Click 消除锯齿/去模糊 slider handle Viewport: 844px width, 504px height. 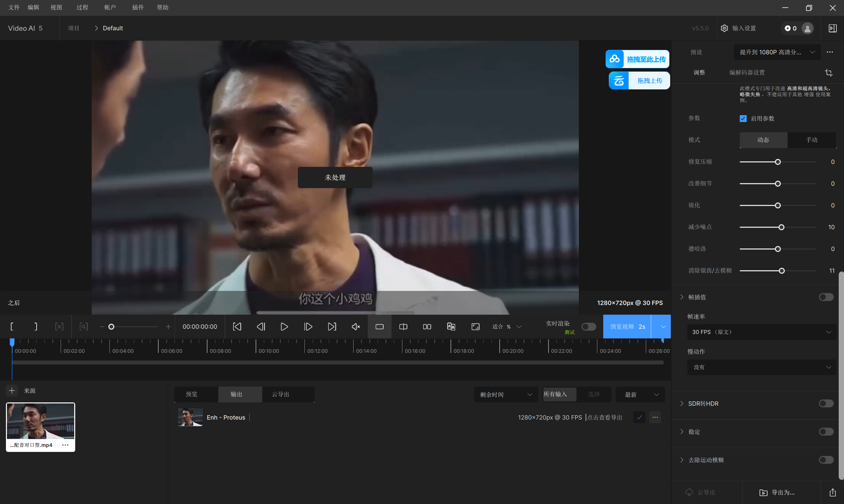pyautogui.click(x=782, y=271)
